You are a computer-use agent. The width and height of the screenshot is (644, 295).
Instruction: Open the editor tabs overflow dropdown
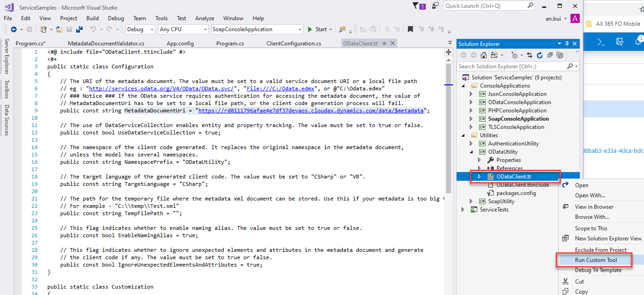[x=450, y=44]
